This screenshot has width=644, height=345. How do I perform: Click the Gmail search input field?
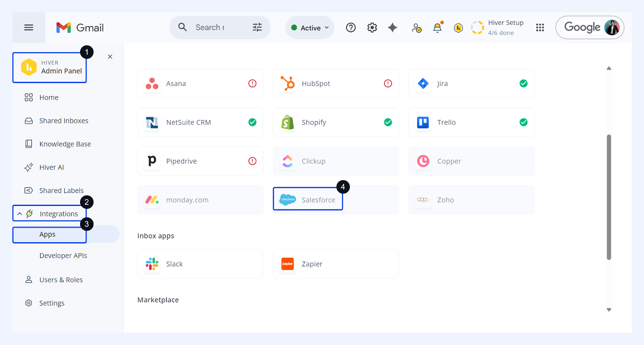click(x=219, y=27)
